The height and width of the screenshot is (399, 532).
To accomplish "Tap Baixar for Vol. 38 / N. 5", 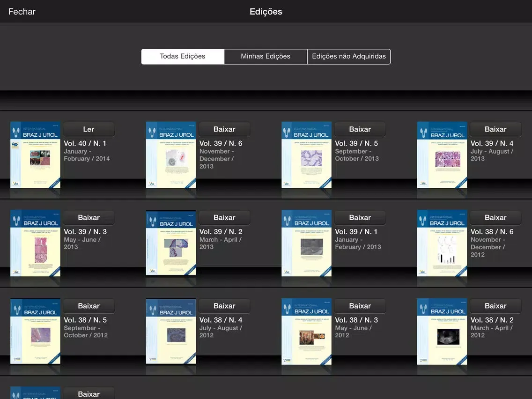I will [89, 306].
